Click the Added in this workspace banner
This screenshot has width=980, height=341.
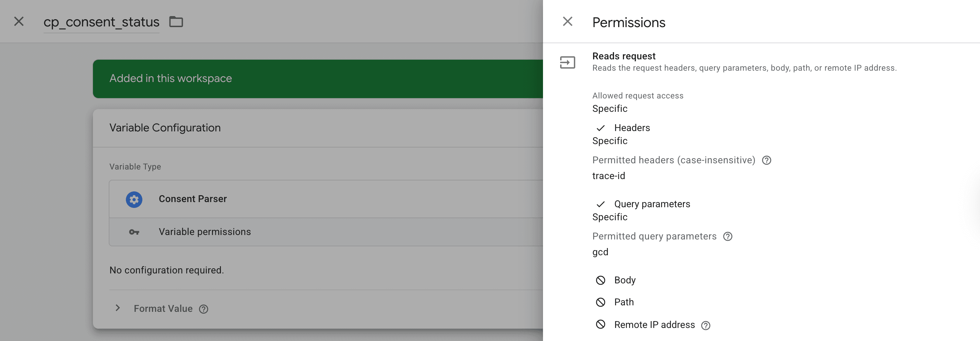coord(171,79)
